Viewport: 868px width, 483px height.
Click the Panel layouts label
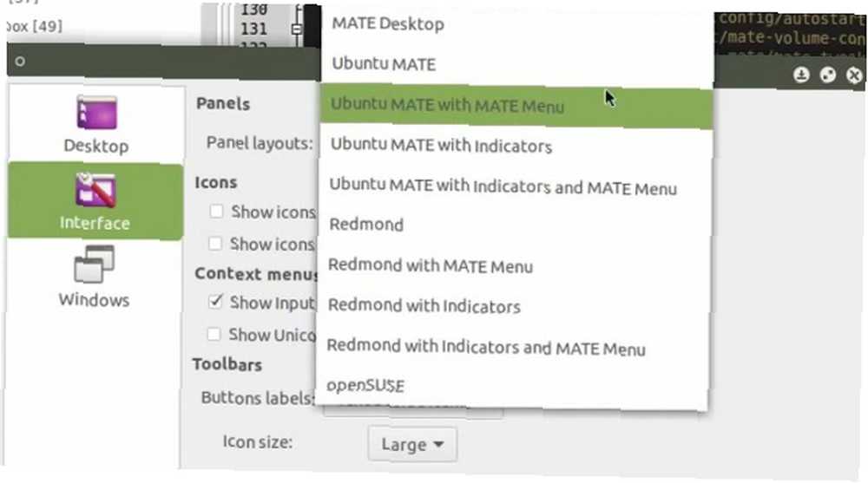pos(260,143)
